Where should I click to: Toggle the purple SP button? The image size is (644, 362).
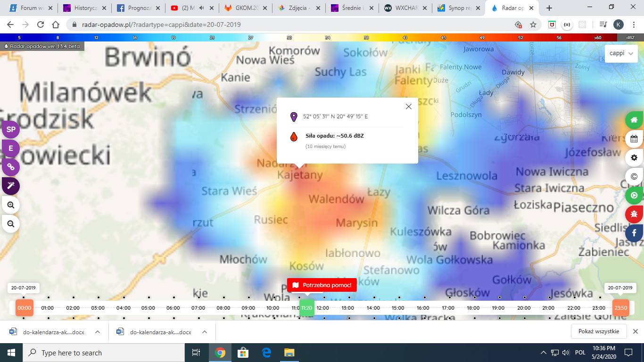pyautogui.click(x=11, y=129)
